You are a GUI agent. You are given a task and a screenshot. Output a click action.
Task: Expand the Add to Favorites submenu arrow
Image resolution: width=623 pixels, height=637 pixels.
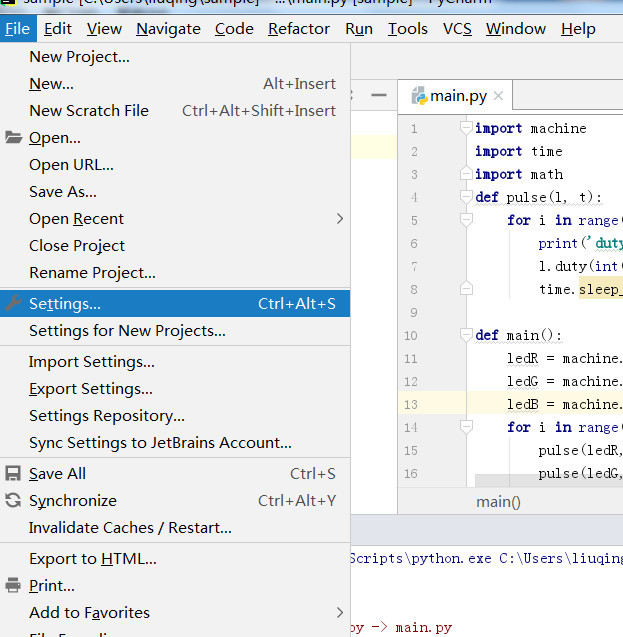pos(340,613)
